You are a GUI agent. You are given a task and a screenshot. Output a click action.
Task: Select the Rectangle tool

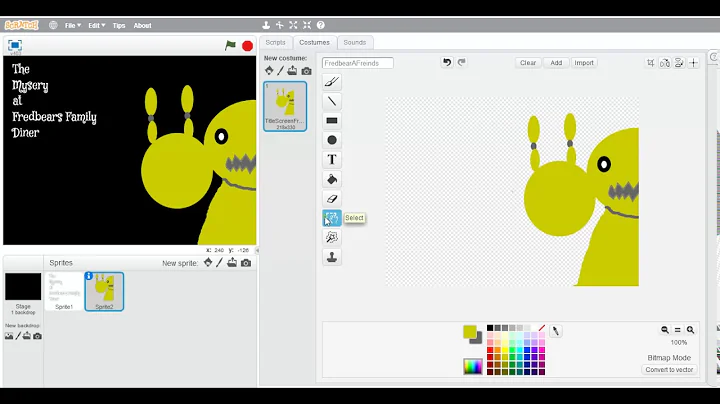[x=332, y=121]
